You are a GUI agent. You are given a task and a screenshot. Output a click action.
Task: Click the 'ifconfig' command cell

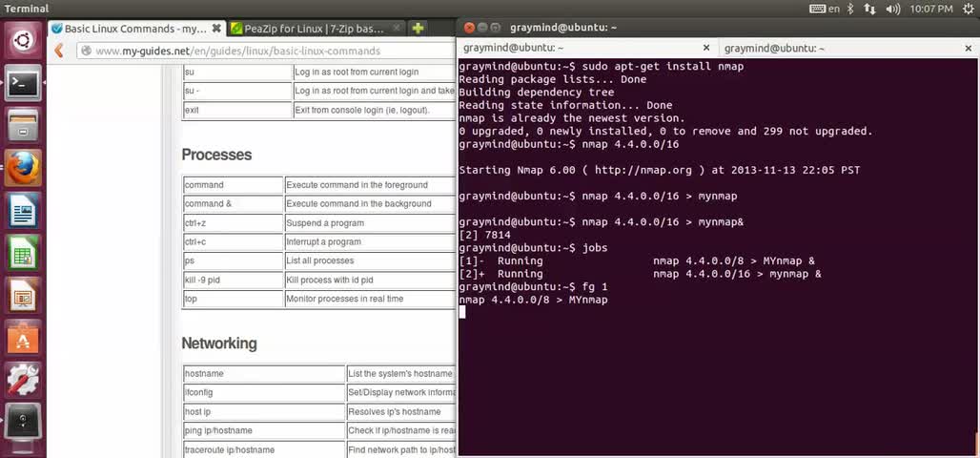[x=264, y=393]
